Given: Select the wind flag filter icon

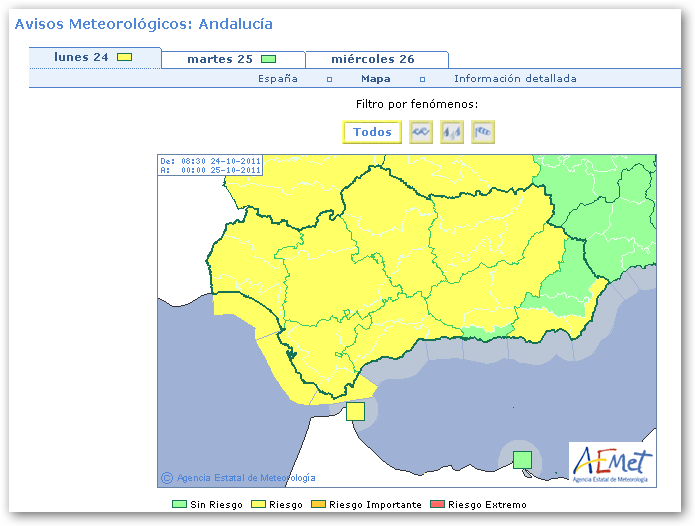Looking at the screenshot, I should point(483,133).
